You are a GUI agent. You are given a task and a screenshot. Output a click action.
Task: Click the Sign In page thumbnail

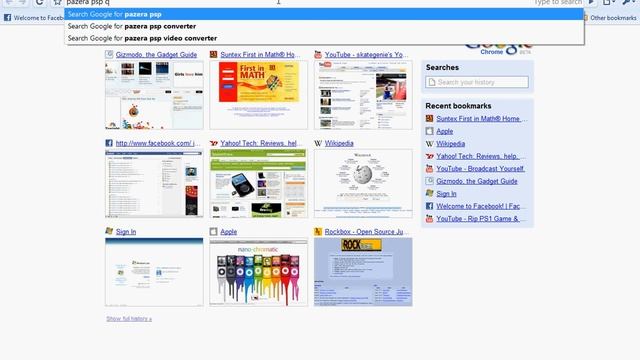(154, 272)
